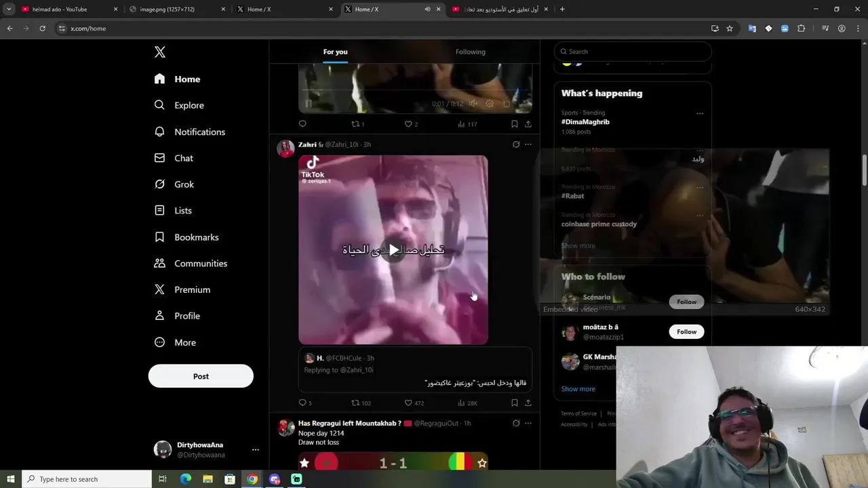Focus the X Search field

pos(633,52)
